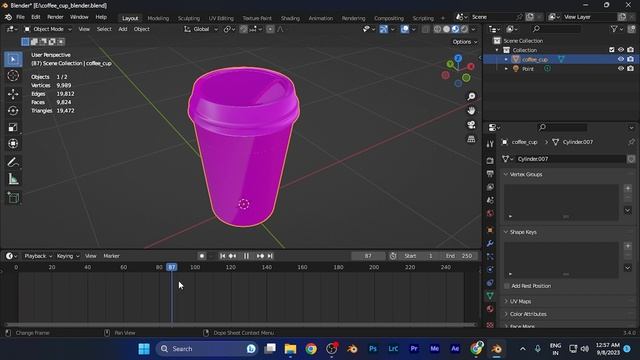Screen dimensions: 640x360
Task: Select the Select Box tool
Action: [13, 60]
